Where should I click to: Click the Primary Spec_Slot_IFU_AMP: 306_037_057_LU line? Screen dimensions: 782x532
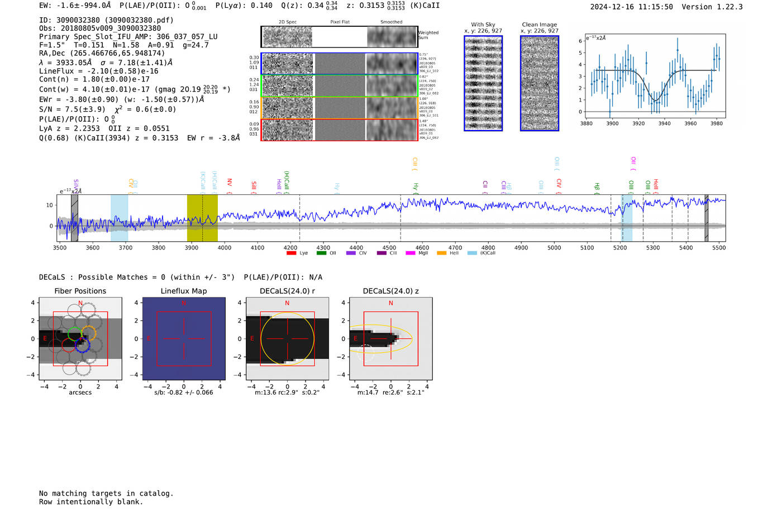coord(128,37)
